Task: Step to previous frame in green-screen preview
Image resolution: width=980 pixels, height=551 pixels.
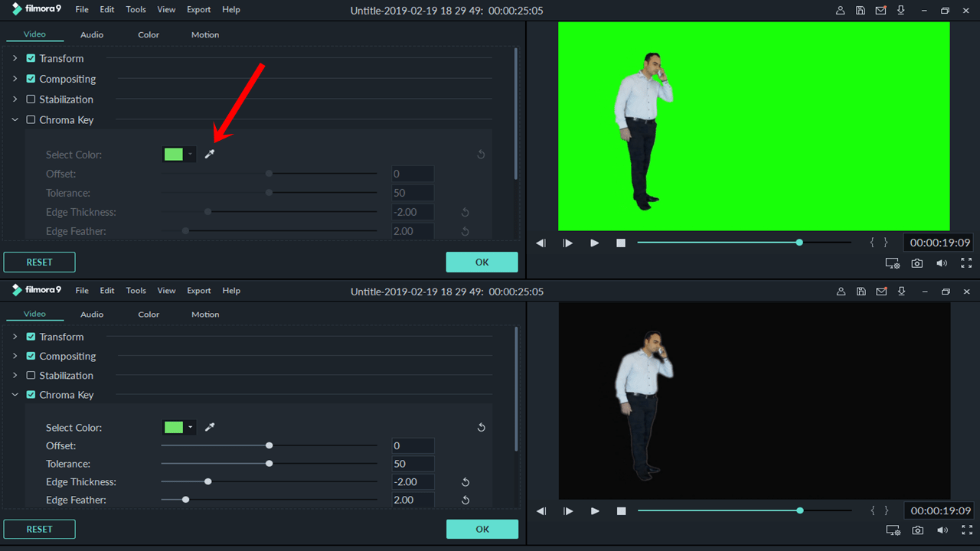Action: click(x=541, y=243)
